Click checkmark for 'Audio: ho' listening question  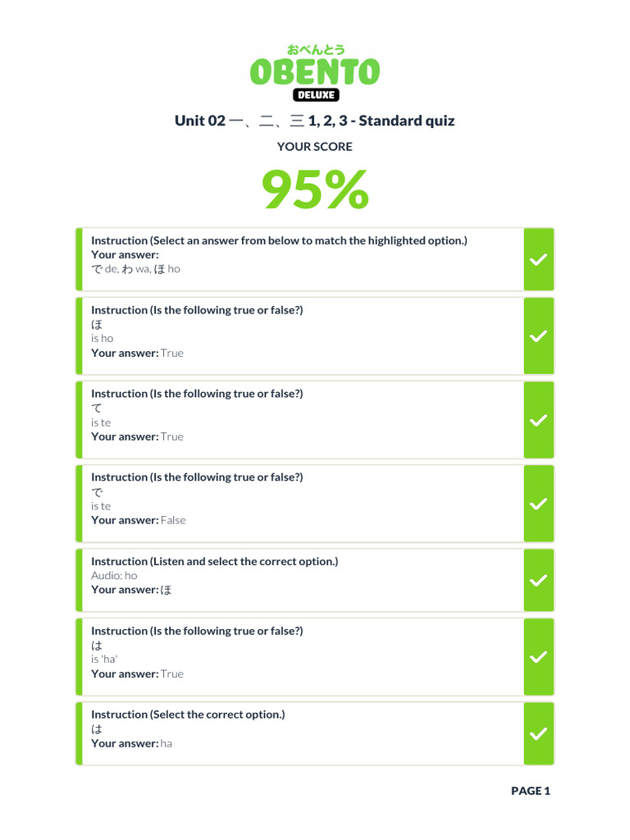point(538,580)
